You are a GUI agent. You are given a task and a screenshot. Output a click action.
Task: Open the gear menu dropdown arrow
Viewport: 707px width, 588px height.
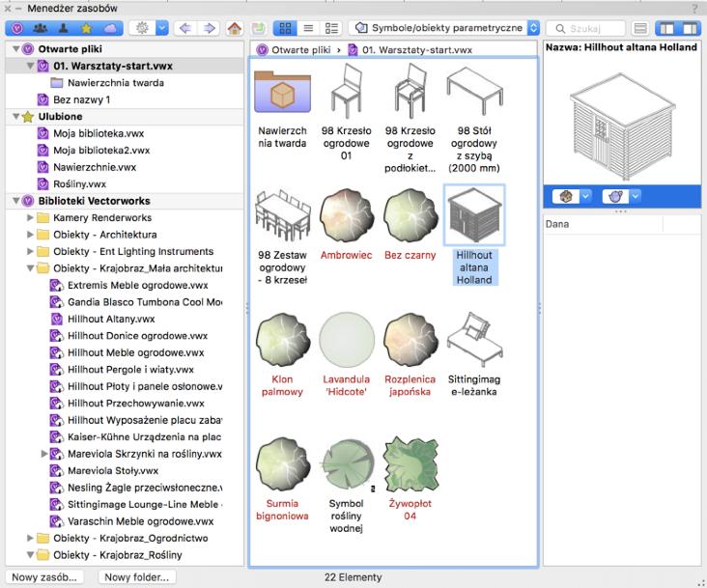click(x=162, y=28)
